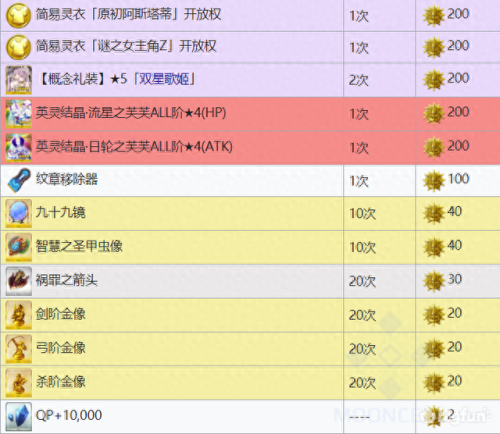
Task: Open the 双星歌姬 craft essence thumbnail
Action: pos(19,80)
